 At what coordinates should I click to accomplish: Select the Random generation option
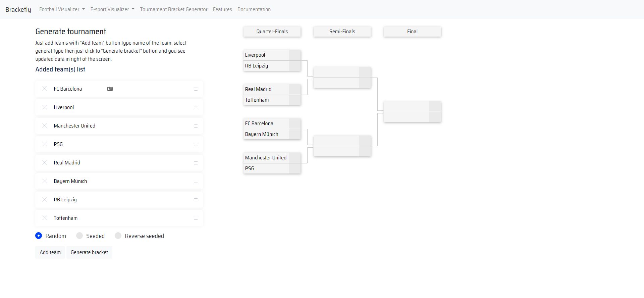39,236
